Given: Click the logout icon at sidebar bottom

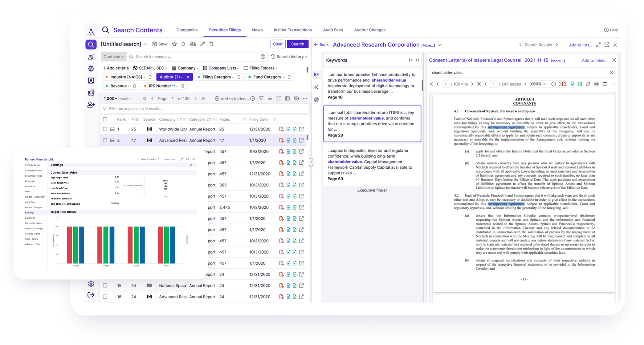Looking at the screenshot, I should click(91, 295).
